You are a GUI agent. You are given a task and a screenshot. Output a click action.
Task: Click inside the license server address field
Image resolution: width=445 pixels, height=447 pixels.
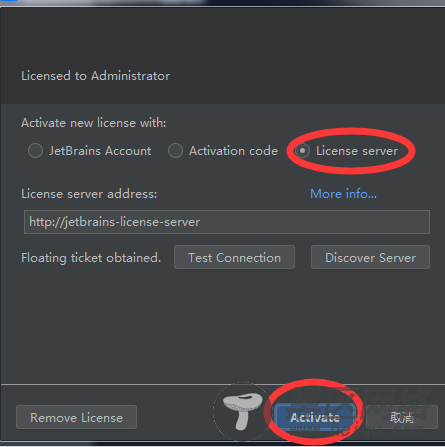(x=227, y=222)
